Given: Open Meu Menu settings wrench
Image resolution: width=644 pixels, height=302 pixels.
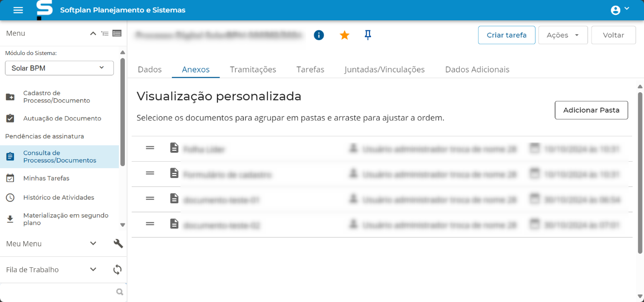Looking at the screenshot, I should [118, 243].
